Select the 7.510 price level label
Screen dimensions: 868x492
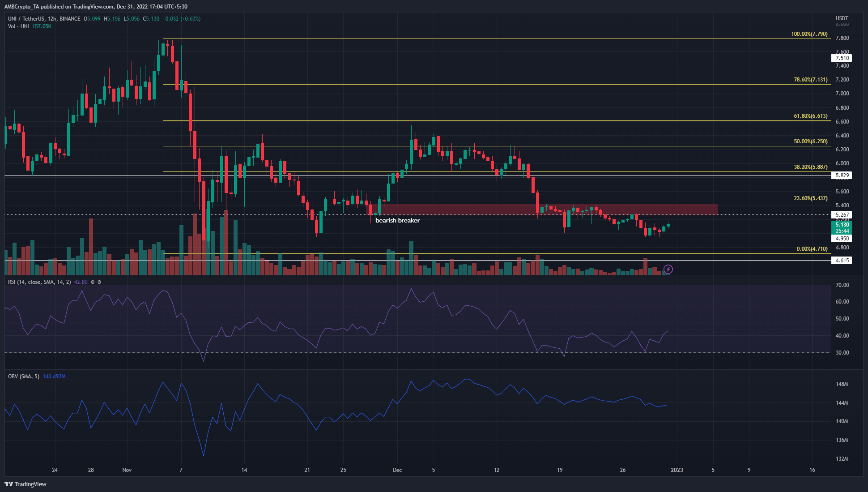tap(842, 58)
